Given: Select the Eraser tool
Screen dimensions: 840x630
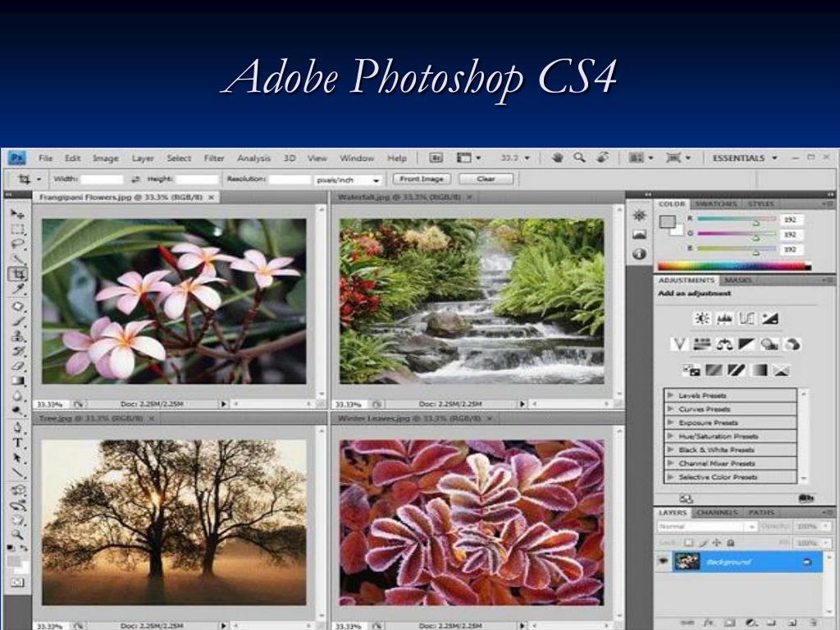Looking at the screenshot, I should 18,367.
